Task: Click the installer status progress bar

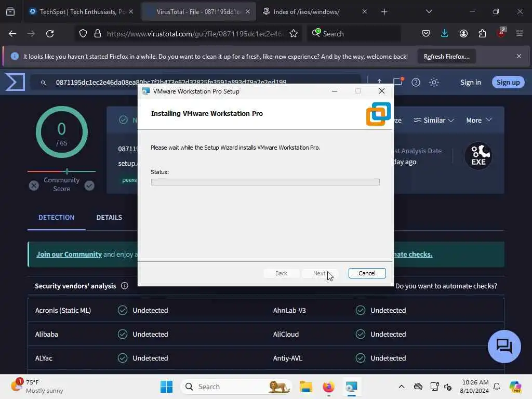Action: point(265,182)
